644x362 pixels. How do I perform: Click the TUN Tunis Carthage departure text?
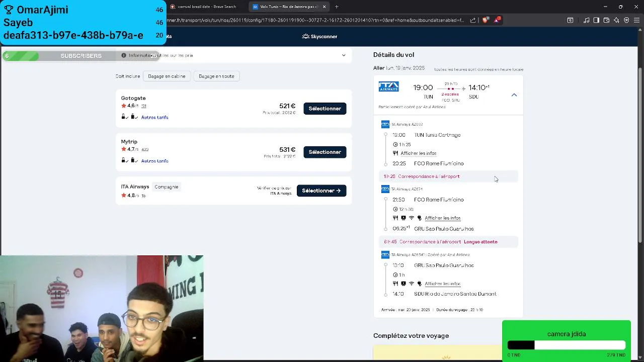pyautogui.click(x=437, y=135)
